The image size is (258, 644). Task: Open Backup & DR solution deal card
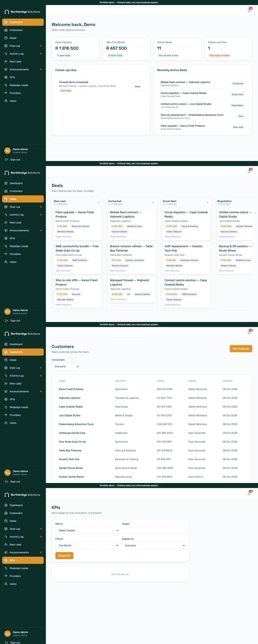coord(235,258)
